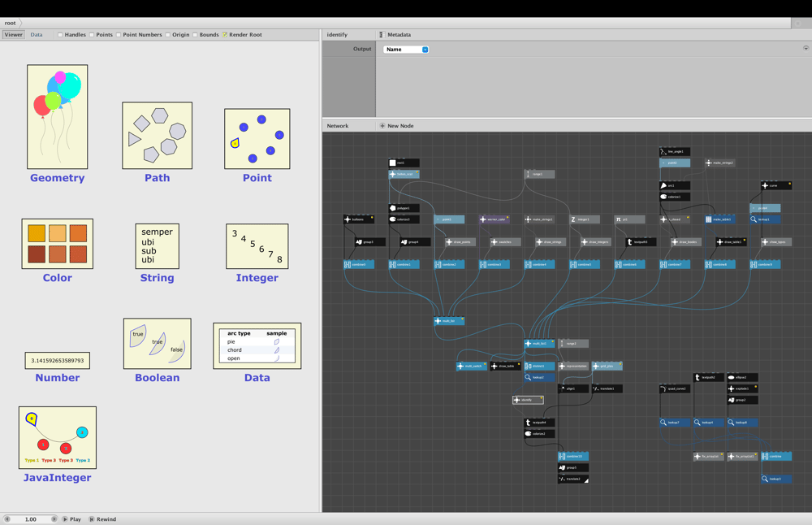Select the line_angle1 node

(x=674, y=151)
